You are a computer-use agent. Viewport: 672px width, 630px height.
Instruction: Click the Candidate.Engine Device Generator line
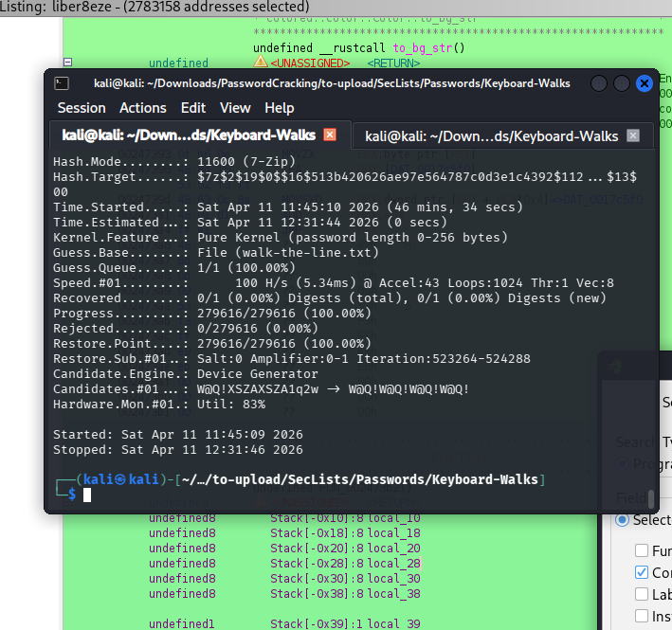tap(186, 374)
